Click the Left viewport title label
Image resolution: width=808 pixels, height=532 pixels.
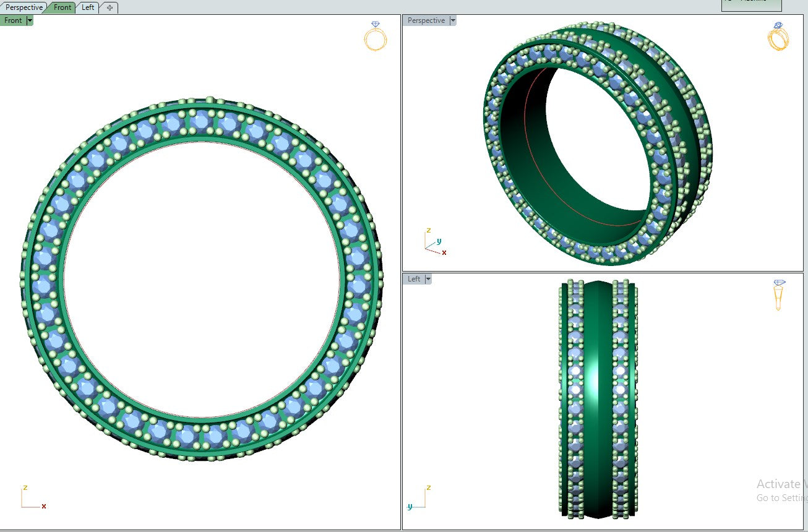tap(414, 279)
